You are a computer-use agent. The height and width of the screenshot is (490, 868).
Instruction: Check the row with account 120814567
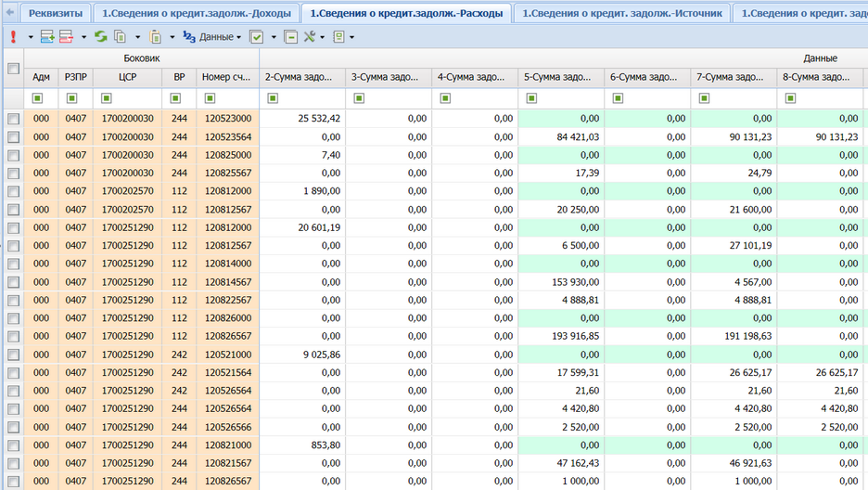tap(13, 282)
